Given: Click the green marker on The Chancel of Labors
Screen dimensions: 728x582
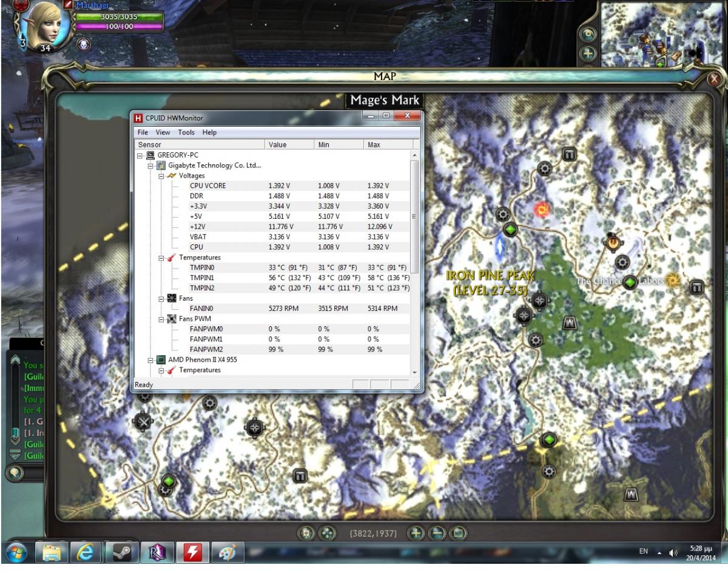Looking at the screenshot, I should pos(630,282).
